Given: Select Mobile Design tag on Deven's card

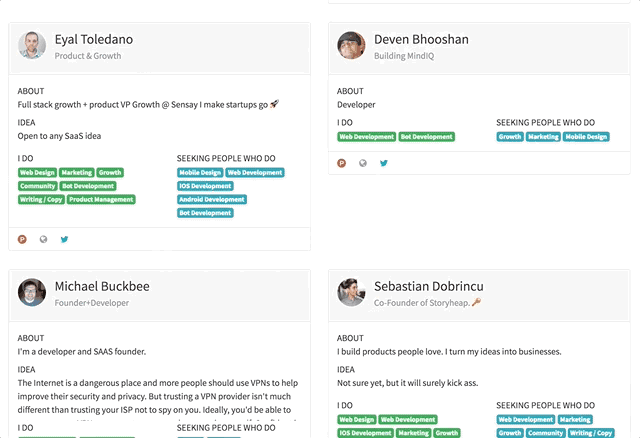Looking at the screenshot, I should [586, 137].
